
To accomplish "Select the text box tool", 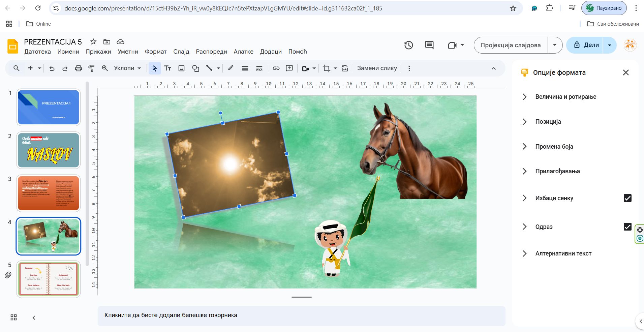I will 167,68.
